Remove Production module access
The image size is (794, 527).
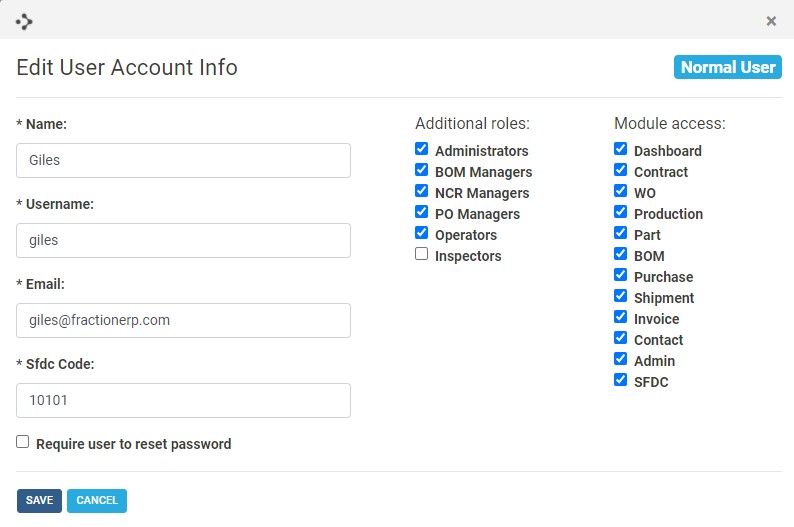621,213
